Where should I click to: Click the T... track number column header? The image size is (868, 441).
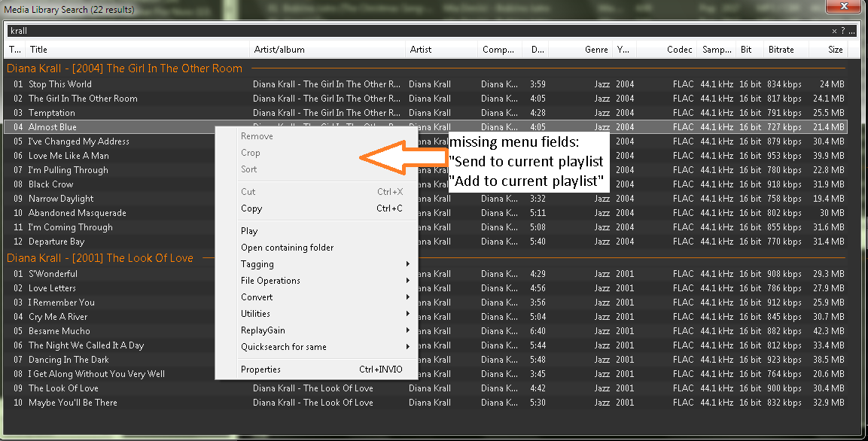point(15,50)
